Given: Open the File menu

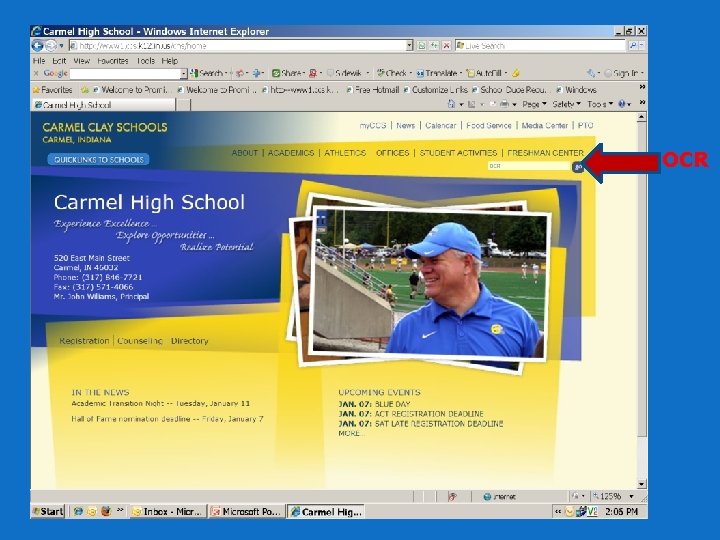Looking at the screenshot, I should tap(39, 61).
